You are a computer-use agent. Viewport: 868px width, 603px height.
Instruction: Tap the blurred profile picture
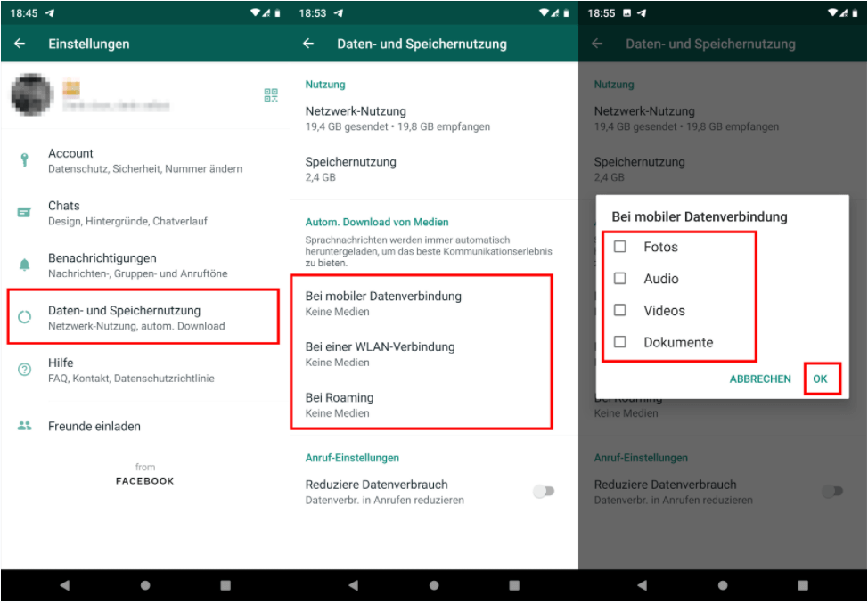(x=32, y=95)
